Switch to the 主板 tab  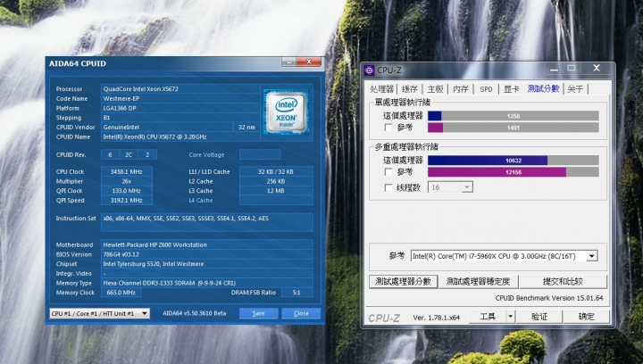point(435,89)
